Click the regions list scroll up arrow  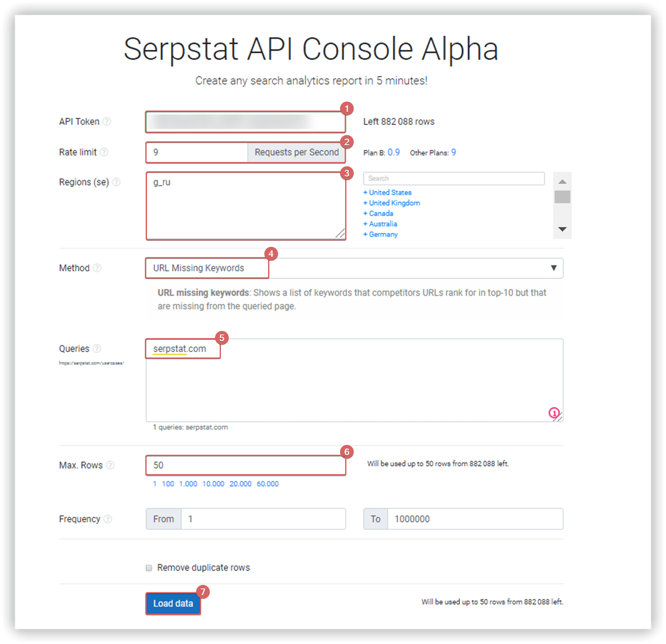pos(562,181)
